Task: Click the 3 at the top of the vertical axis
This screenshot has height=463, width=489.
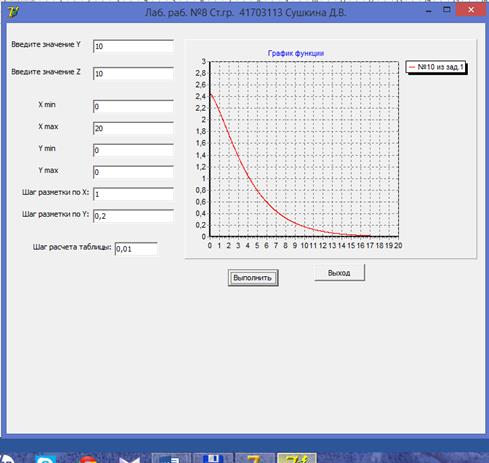Action: pos(204,62)
